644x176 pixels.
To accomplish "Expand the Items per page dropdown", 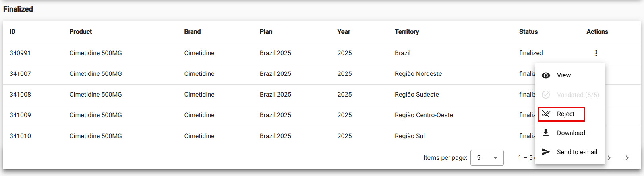I will 487,158.
